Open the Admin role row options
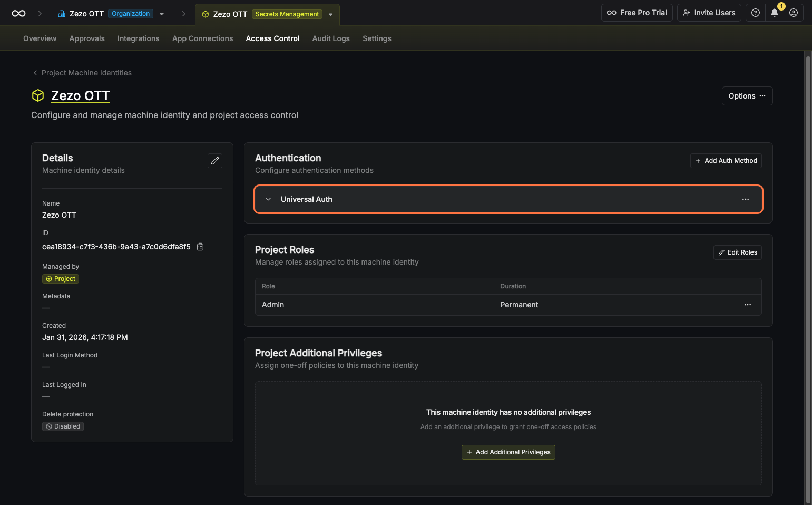This screenshot has height=505, width=812. [x=747, y=305]
